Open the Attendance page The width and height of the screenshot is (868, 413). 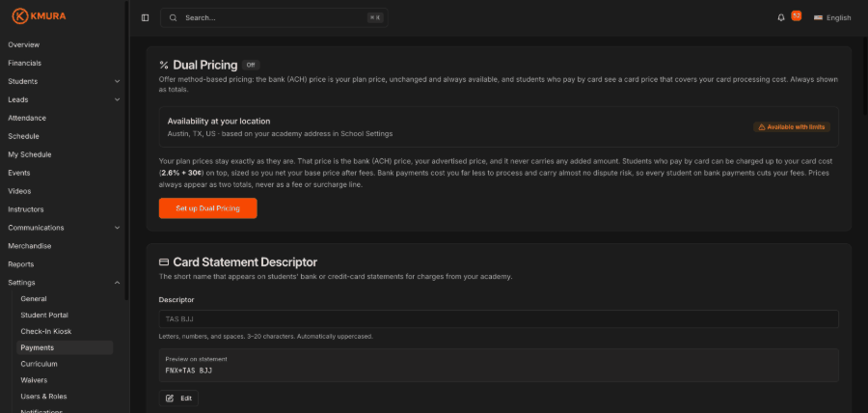pyautogui.click(x=27, y=118)
